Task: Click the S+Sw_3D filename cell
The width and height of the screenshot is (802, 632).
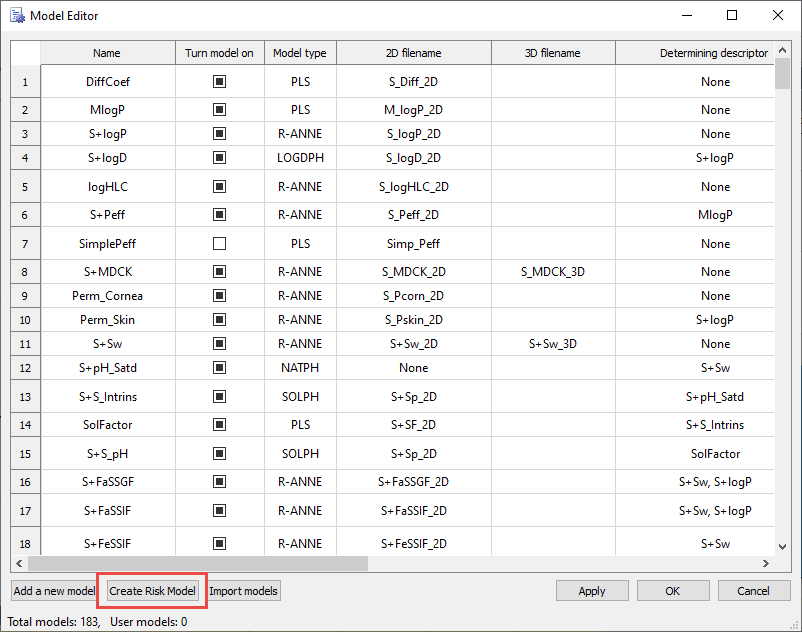Action: click(x=553, y=344)
